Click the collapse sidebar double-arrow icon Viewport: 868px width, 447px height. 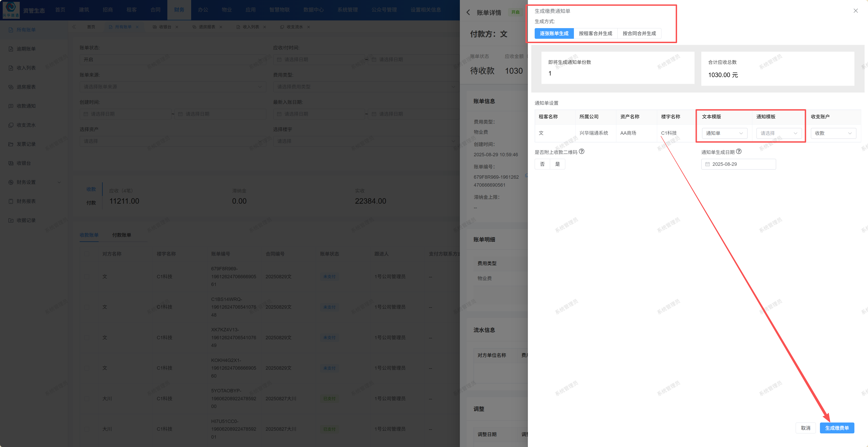click(x=74, y=27)
